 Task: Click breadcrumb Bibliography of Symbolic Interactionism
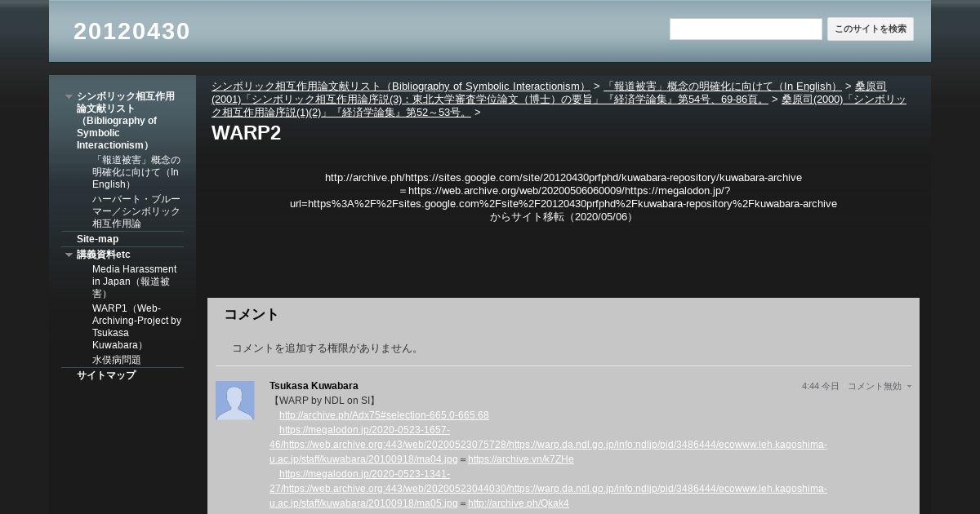(x=400, y=86)
